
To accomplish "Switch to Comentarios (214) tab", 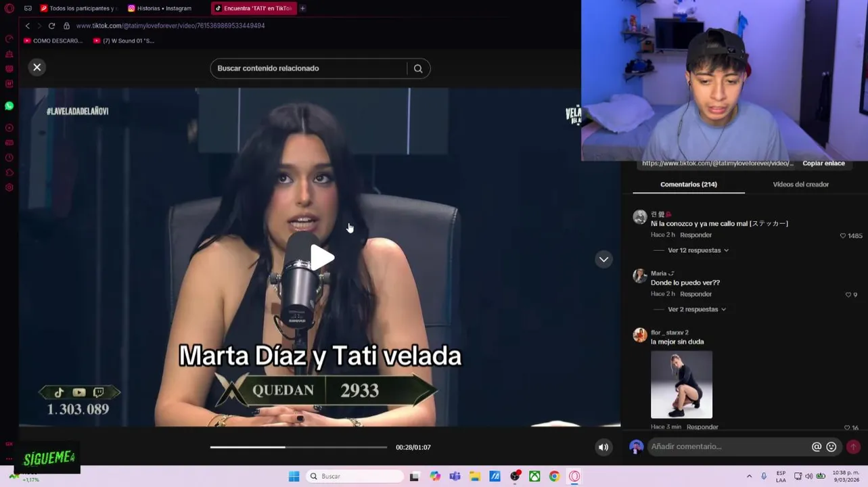I will click(689, 184).
